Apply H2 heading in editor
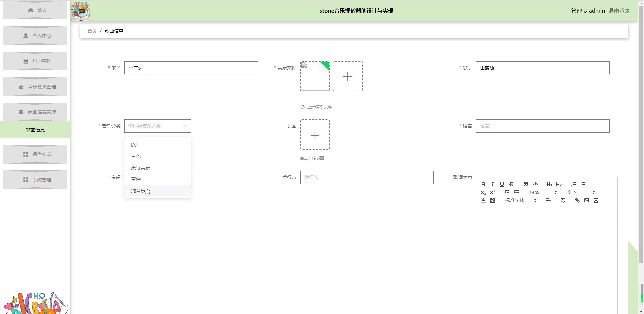The image size is (644, 314). pyautogui.click(x=559, y=184)
